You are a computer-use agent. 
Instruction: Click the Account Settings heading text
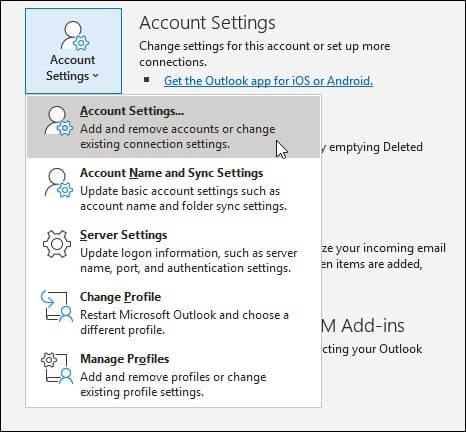207,23
